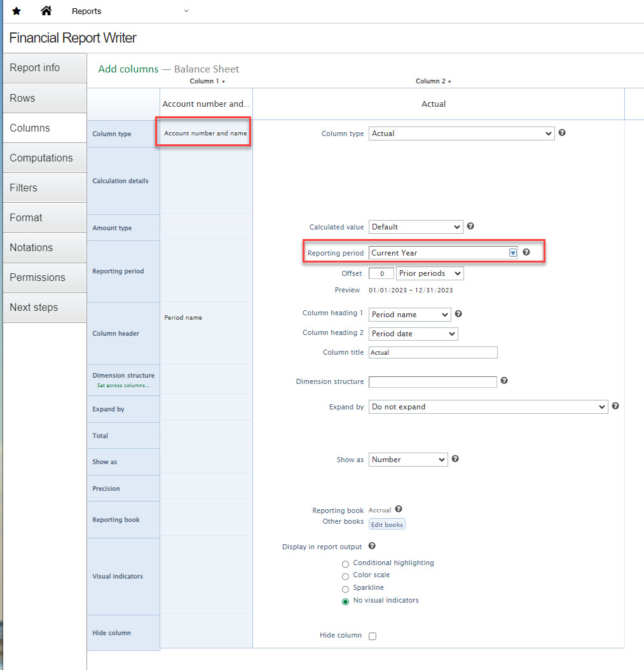
Task: Go to the home icon
Action: [46, 11]
